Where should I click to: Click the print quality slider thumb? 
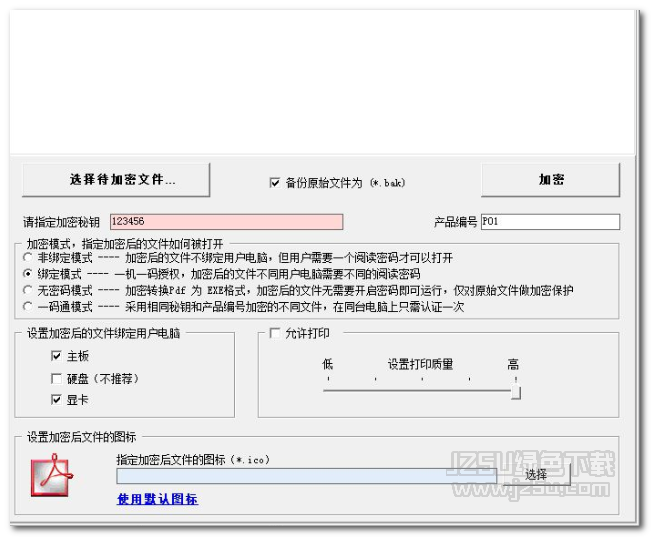516,392
